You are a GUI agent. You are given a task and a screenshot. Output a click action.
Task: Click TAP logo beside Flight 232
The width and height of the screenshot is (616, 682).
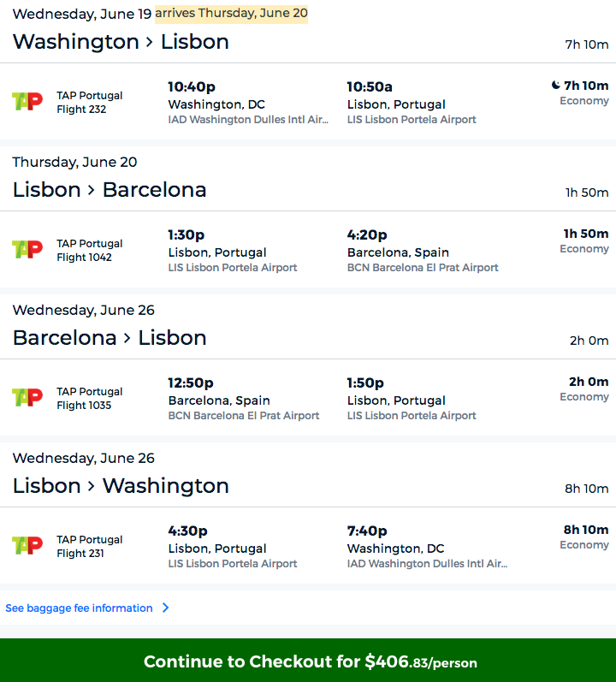(27, 102)
